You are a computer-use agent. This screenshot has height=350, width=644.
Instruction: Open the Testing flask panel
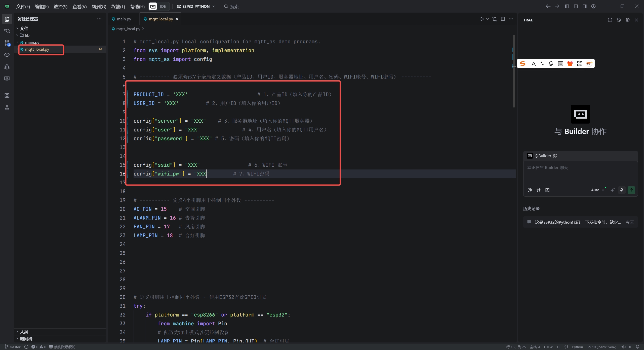(x=7, y=108)
